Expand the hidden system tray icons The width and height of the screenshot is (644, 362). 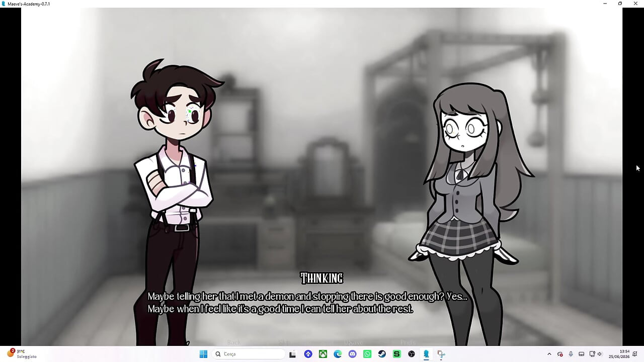[549, 354]
